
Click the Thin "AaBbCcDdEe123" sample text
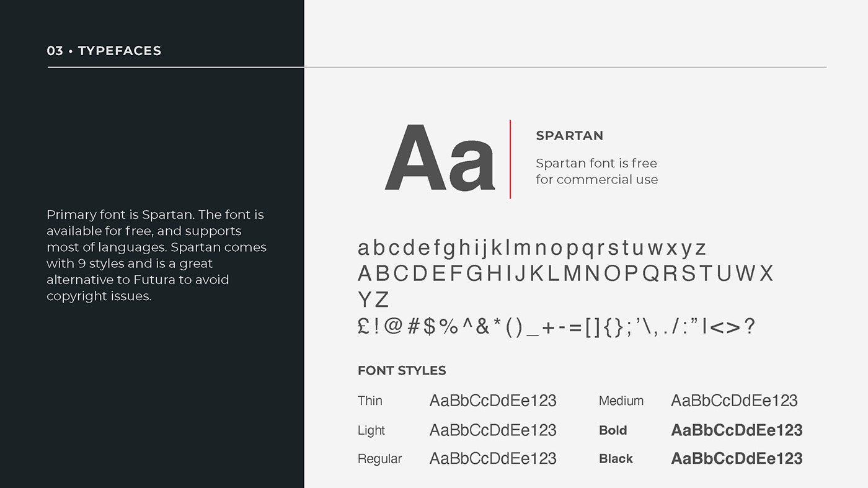[x=493, y=401]
